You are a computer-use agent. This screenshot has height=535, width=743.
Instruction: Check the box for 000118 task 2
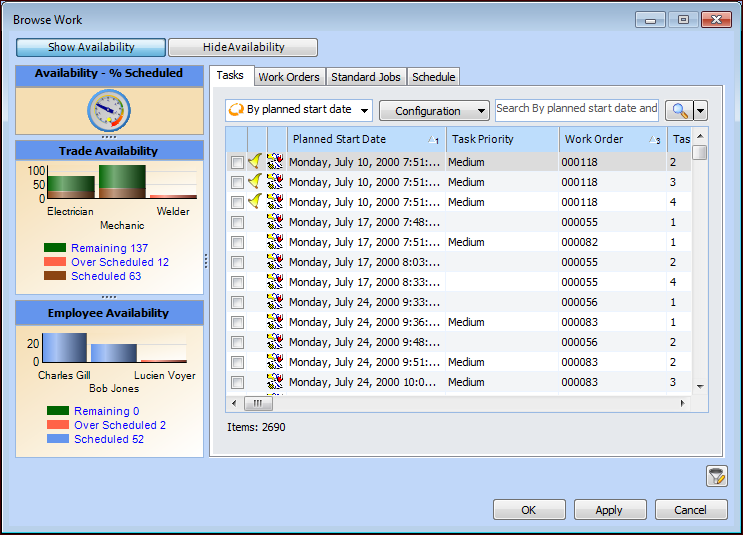[237, 163]
